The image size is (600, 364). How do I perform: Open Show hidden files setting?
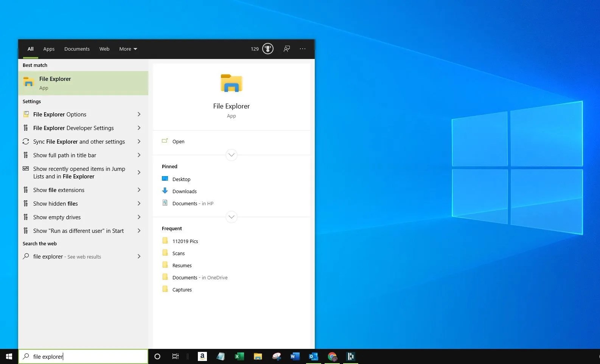tap(83, 203)
